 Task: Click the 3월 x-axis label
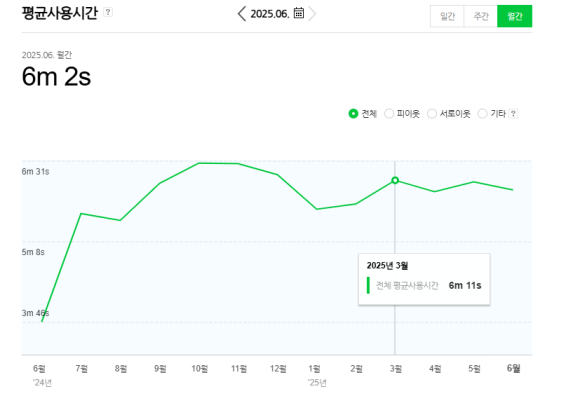[396, 369]
